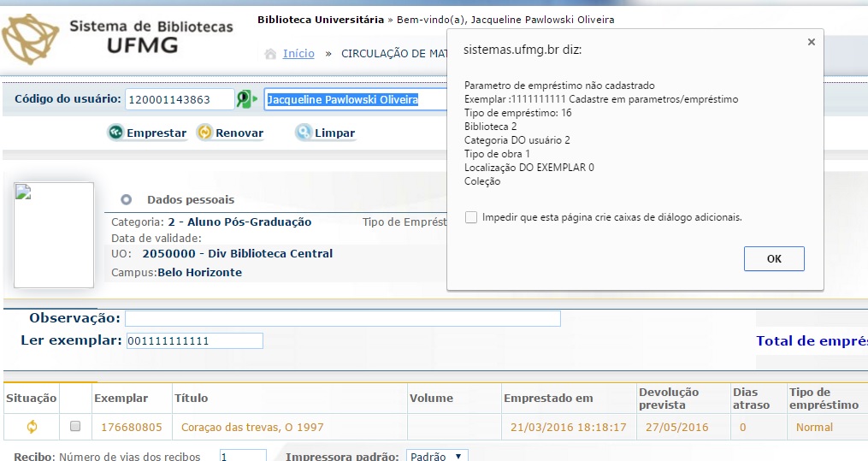The image size is (868, 461).
Task: Click the Emprestar loan icon
Action: [115, 133]
